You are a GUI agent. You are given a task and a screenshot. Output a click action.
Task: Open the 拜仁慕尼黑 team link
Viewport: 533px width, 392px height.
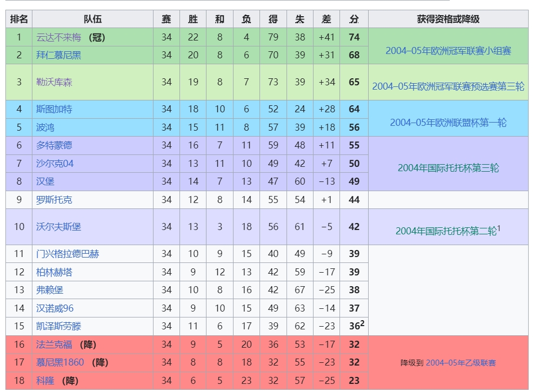point(58,55)
